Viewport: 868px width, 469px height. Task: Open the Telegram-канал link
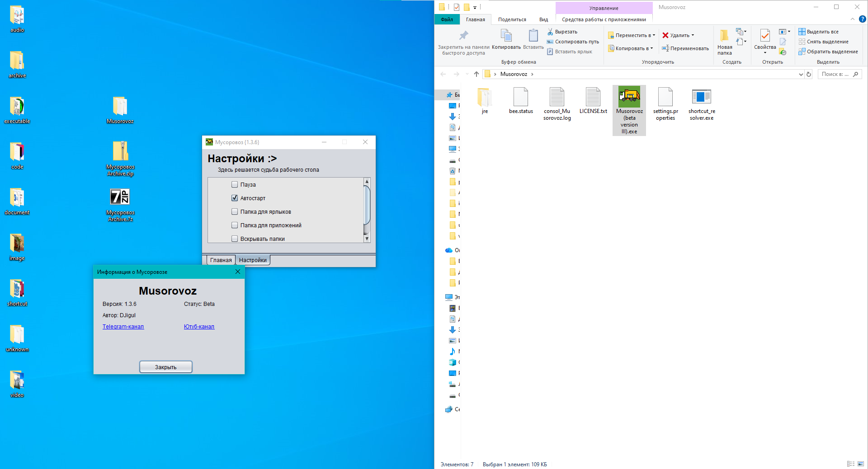(x=123, y=327)
